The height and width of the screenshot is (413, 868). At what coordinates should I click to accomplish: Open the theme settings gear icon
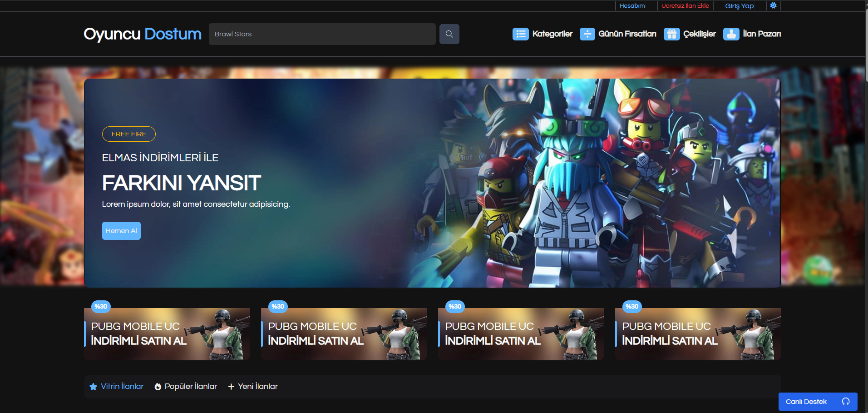[773, 5]
